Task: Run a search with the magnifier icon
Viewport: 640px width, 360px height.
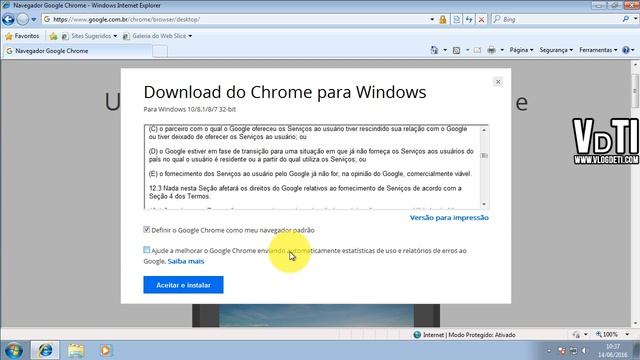Action: pyautogui.click(x=626, y=19)
